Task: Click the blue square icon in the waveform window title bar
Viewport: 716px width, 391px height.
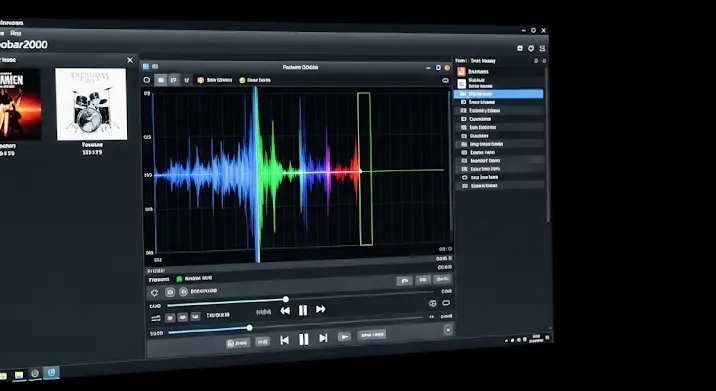Action: 146,67
